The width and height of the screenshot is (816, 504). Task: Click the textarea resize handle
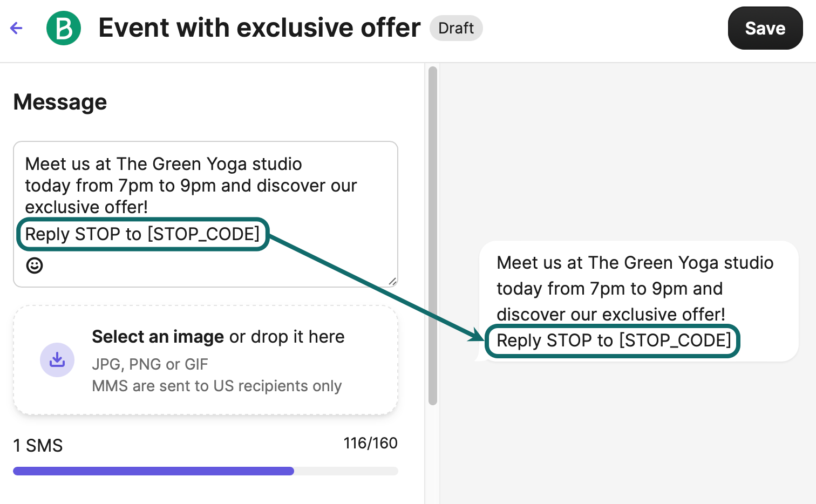click(x=393, y=282)
